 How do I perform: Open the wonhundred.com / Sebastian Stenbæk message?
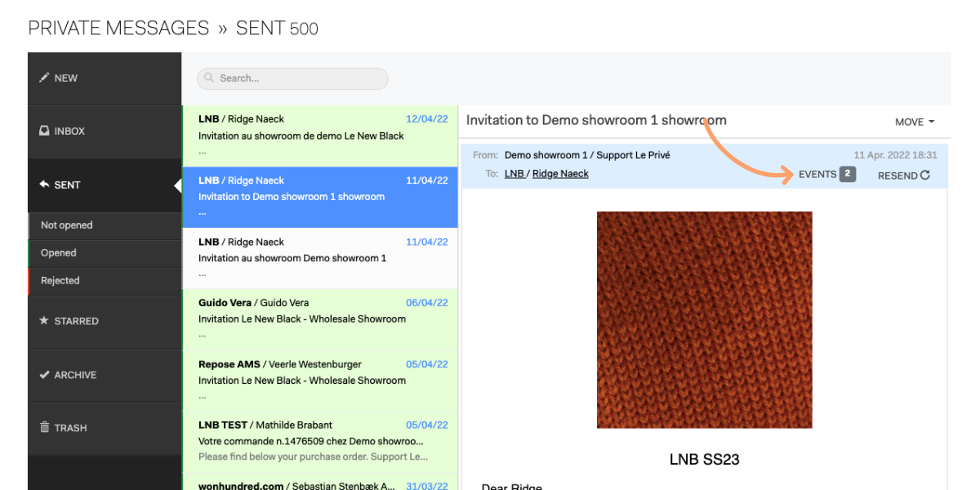click(x=320, y=483)
